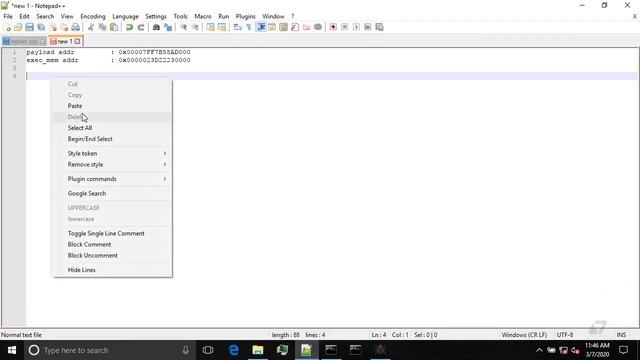
Task: Click the 'payload addr' text on line 1
Action: point(50,52)
